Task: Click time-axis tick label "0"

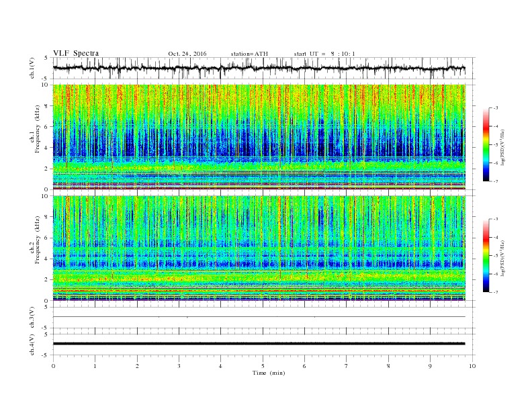Action: [x=53, y=366]
